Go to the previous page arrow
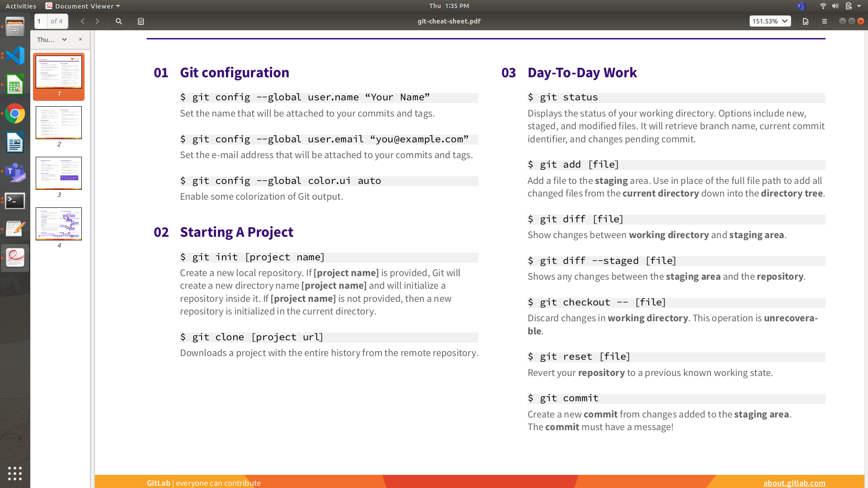Image resolution: width=868 pixels, height=488 pixels. click(82, 21)
